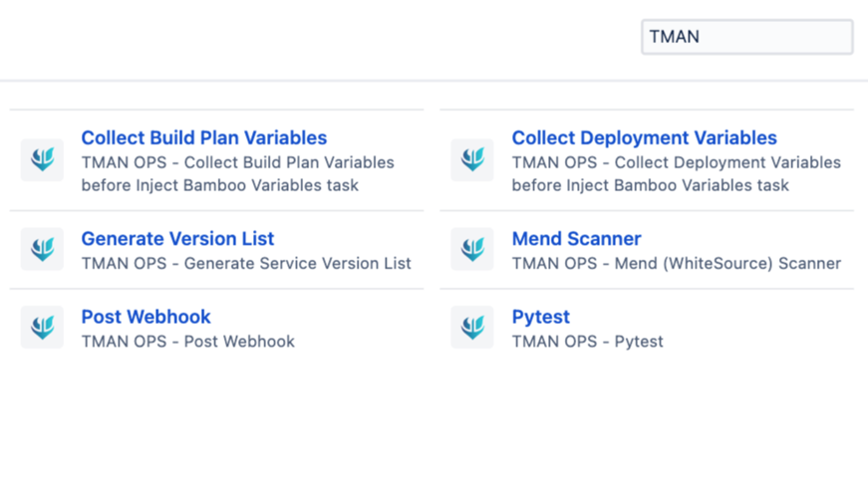The image size is (868, 493).
Task: Select the Generate Version List task icon
Action: click(42, 249)
